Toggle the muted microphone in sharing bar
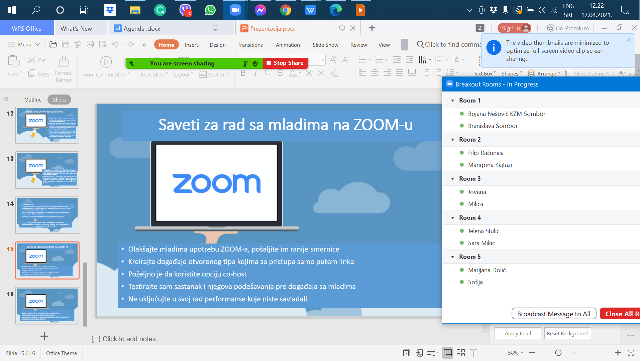 click(x=245, y=63)
